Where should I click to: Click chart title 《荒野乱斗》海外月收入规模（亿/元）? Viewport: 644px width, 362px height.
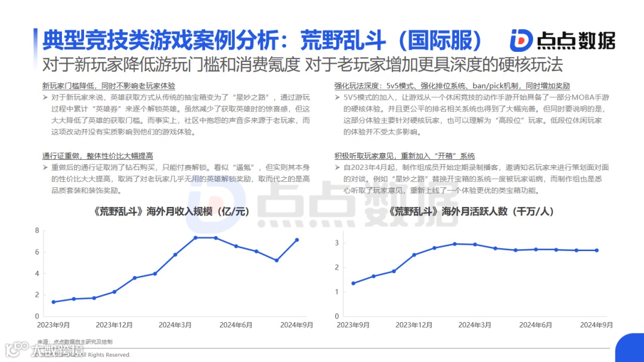[x=171, y=212]
